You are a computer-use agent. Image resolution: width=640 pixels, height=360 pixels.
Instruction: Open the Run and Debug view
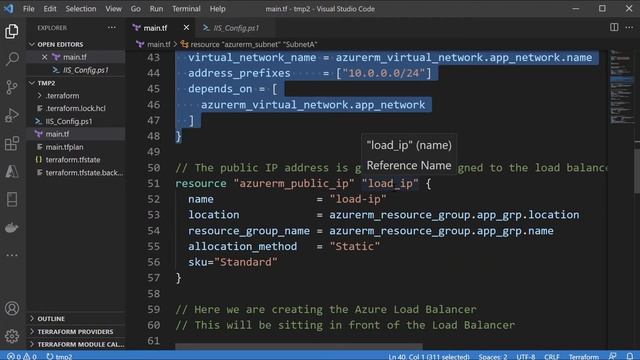12,116
